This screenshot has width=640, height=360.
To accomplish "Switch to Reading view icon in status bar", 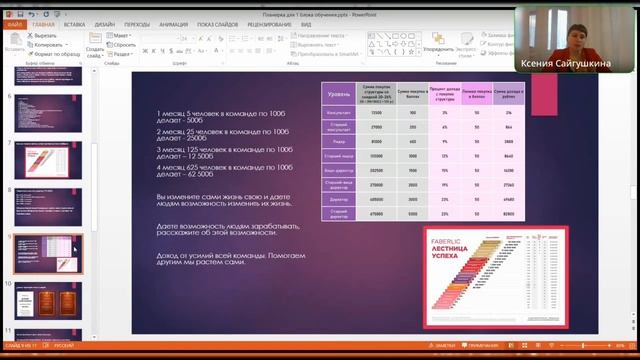I will [x=538, y=346].
